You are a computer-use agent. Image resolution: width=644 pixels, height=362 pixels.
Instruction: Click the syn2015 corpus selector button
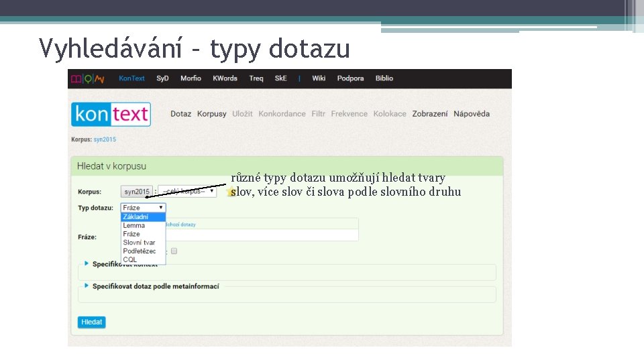(137, 192)
